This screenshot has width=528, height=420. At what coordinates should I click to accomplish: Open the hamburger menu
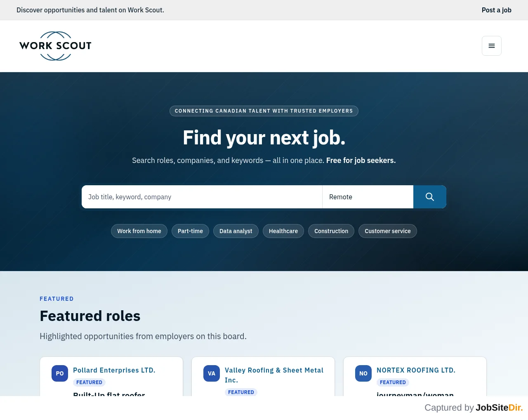point(492,46)
